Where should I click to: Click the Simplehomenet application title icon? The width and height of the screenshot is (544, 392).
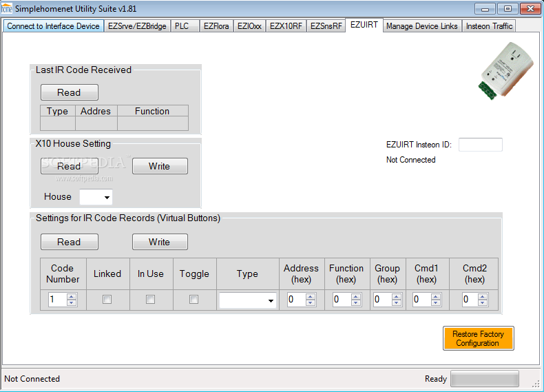(7, 9)
